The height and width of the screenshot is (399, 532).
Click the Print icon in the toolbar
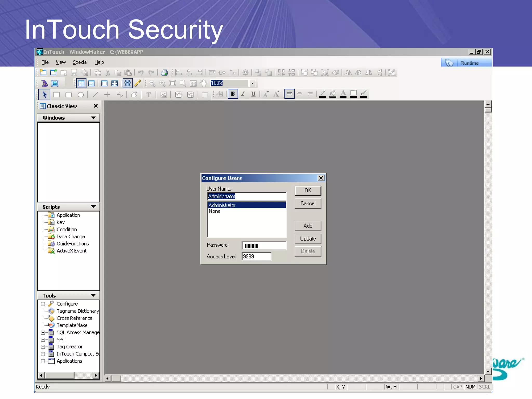(164, 72)
